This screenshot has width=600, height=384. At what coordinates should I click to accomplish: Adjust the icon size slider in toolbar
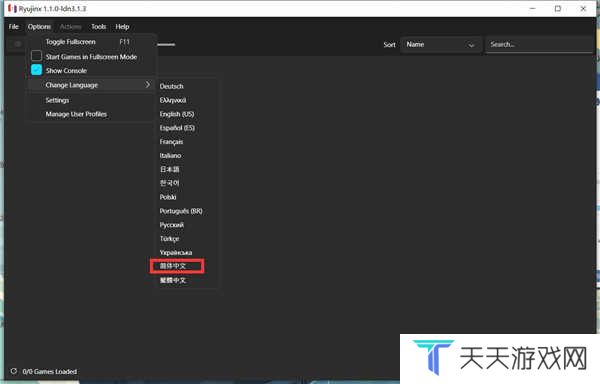[x=166, y=44]
